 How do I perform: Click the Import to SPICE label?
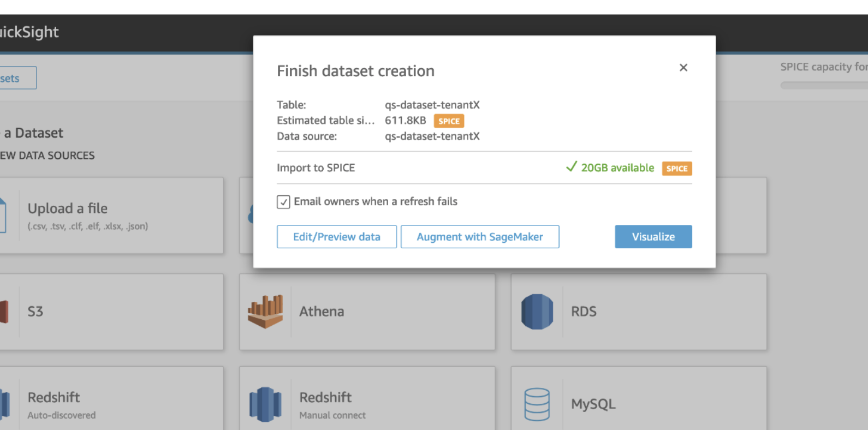click(x=316, y=168)
